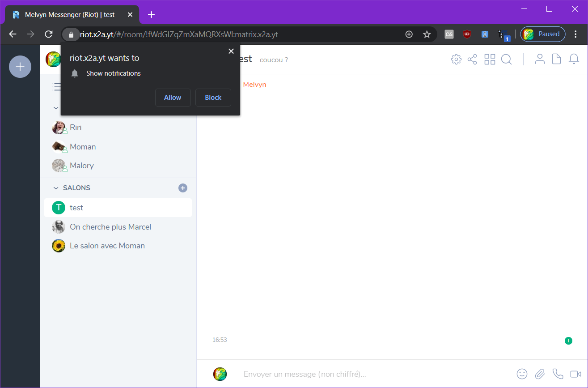
Task: Open the room files icon
Action: (x=556, y=59)
